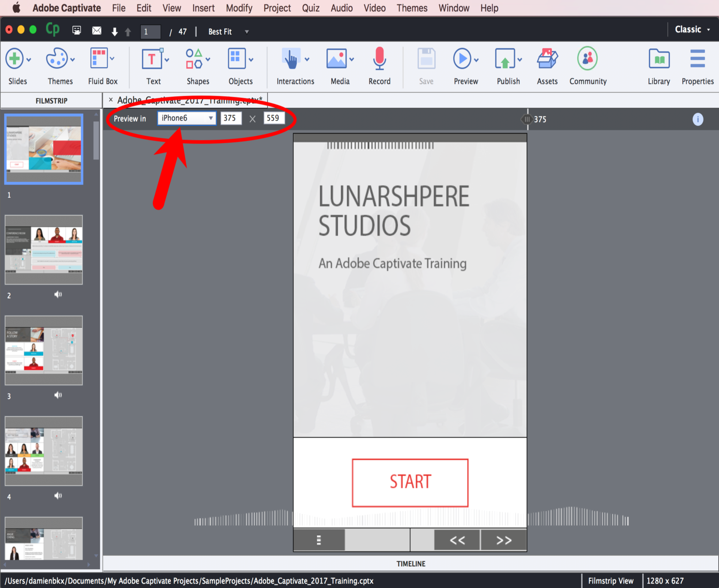Viewport: 719px width, 588px height.
Task: Click the Captivate Cp logo icon
Action: [52, 29]
